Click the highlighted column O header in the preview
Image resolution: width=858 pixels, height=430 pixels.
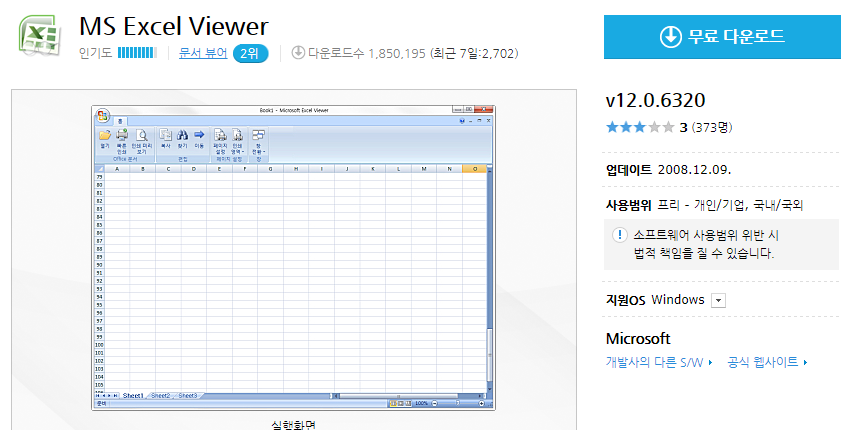(x=474, y=169)
